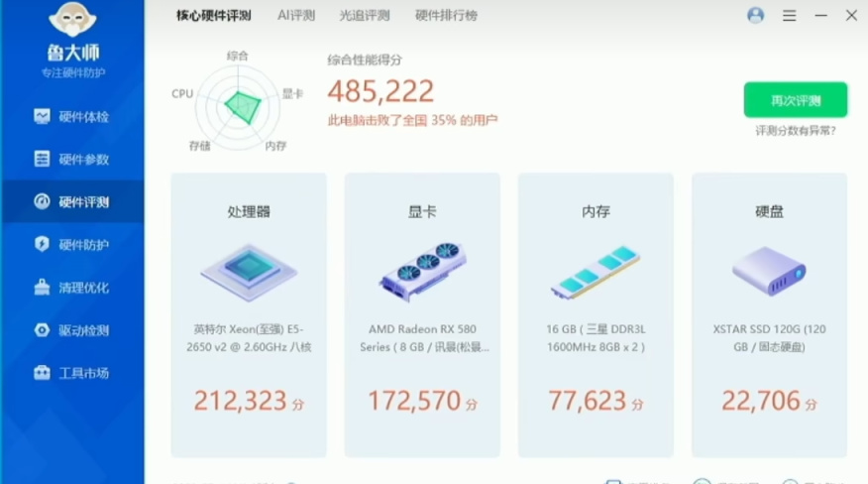Open the hamburger main menu
Viewport: 868px width, 484px height.
click(790, 16)
